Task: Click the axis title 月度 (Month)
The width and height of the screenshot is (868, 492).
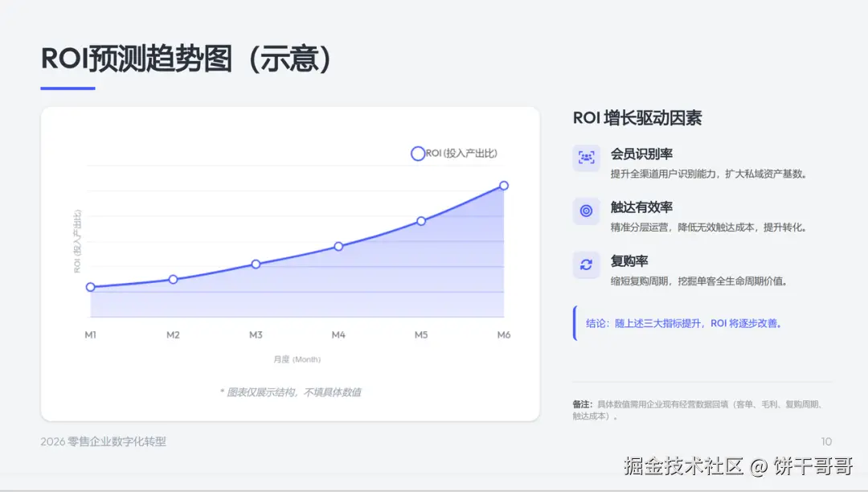Action: click(297, 359)
